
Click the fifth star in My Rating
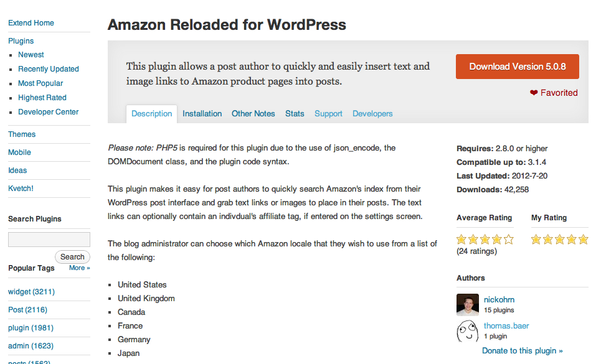(583, 240)
